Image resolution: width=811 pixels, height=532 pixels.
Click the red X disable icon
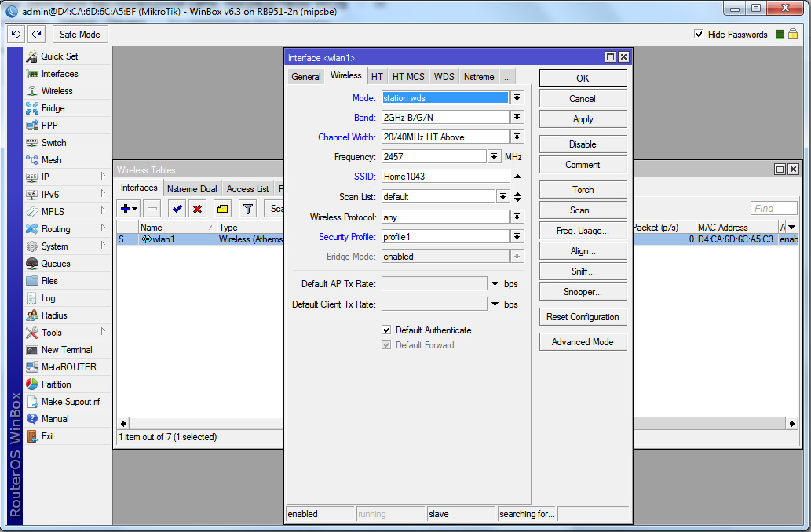click(197, 209)
